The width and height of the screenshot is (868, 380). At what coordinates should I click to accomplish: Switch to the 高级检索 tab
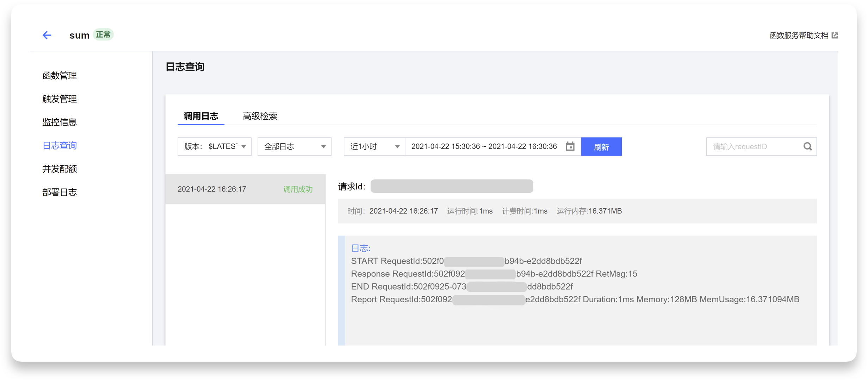(260, 116)
